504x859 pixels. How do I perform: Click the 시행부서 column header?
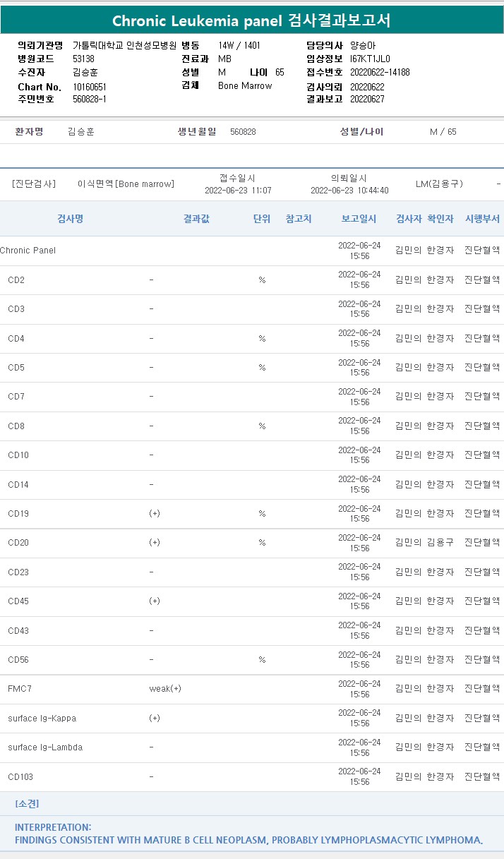pyautogui.click(x=482, y=219)
